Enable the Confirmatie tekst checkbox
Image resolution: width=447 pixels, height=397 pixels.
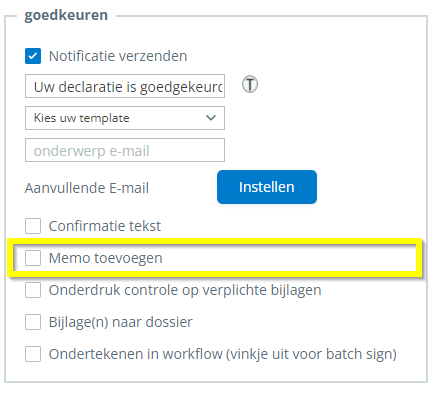tap(33, 226)
